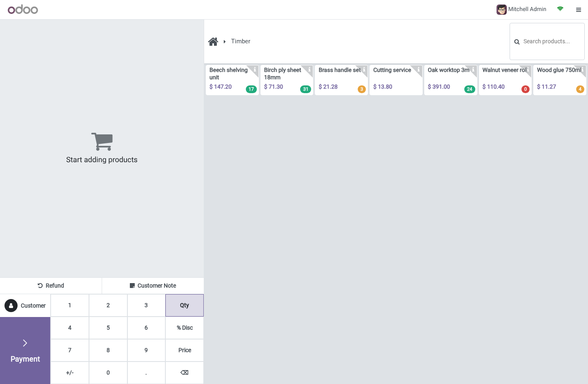This screenshot has height=384, width=588.
Task: Check the Wi-Fi sync status icon
Action: pyautogui.click(x=560, y=9)
